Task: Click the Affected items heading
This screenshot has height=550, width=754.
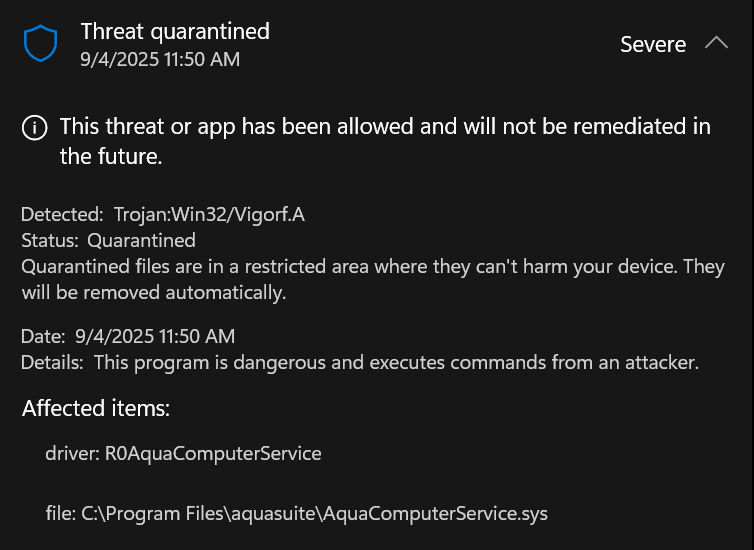Action: (96, 408)
